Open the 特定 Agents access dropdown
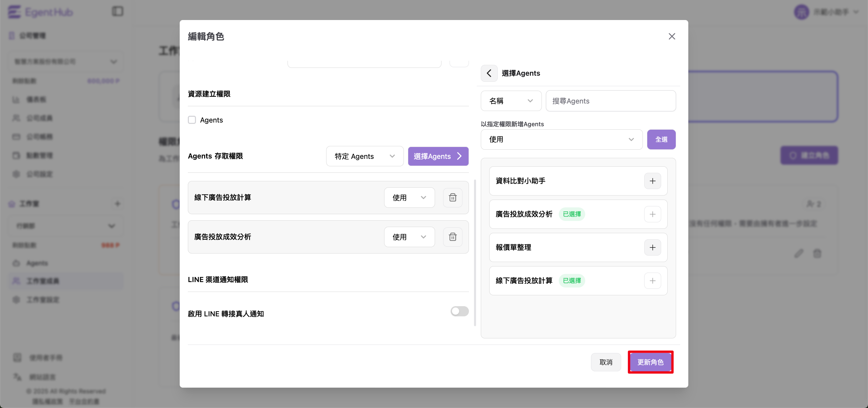 (364, 156)
